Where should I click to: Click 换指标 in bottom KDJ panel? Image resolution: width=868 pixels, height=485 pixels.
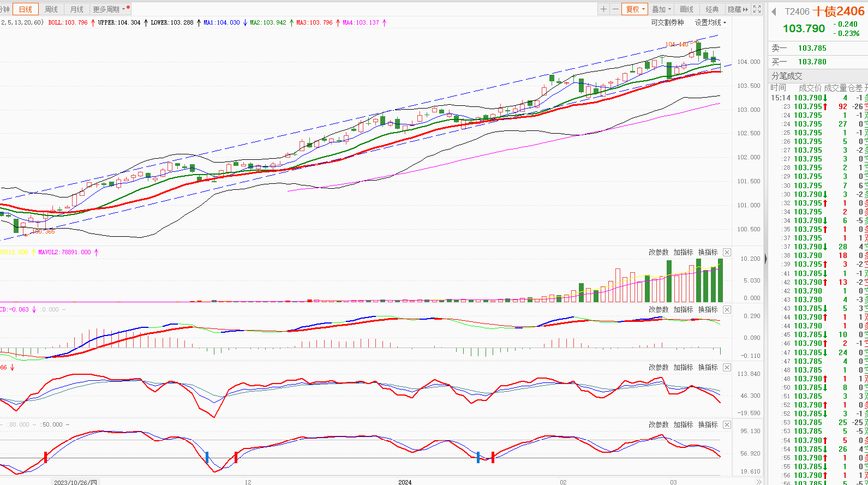708,424
